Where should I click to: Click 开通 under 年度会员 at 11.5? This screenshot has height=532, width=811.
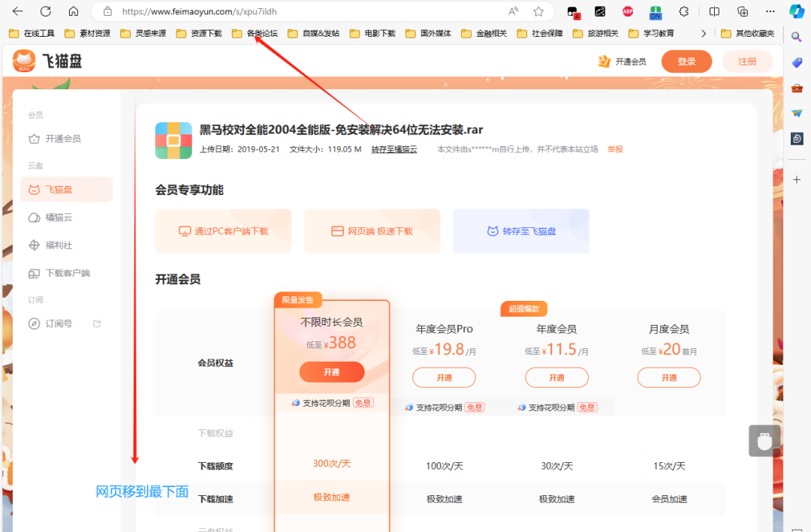[556, 377]
